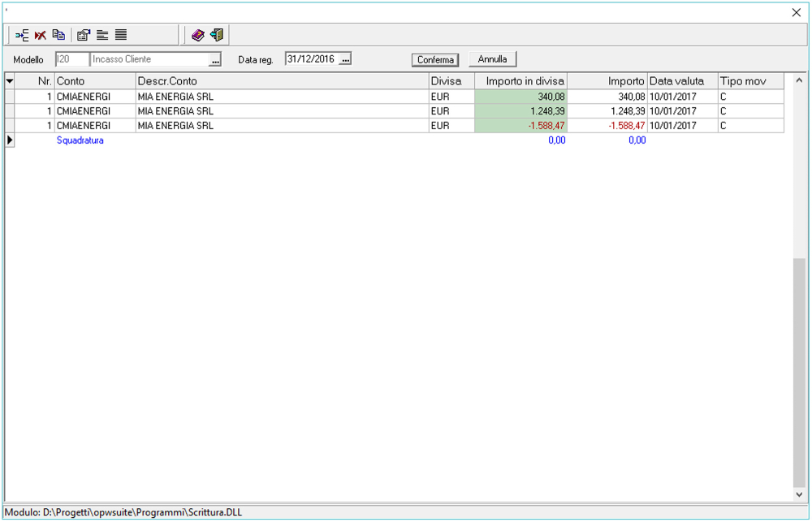Click the Importo in divisa column header

pos(520,81)
